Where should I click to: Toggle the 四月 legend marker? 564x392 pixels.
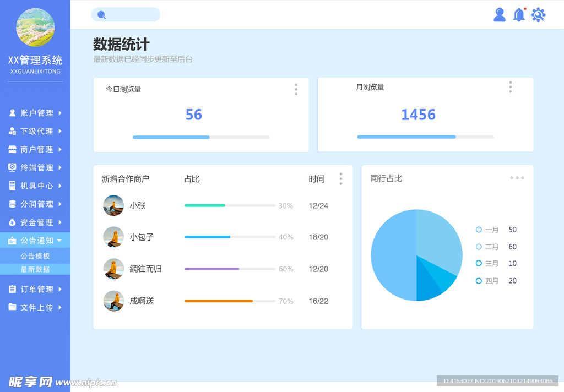point(479,281)
